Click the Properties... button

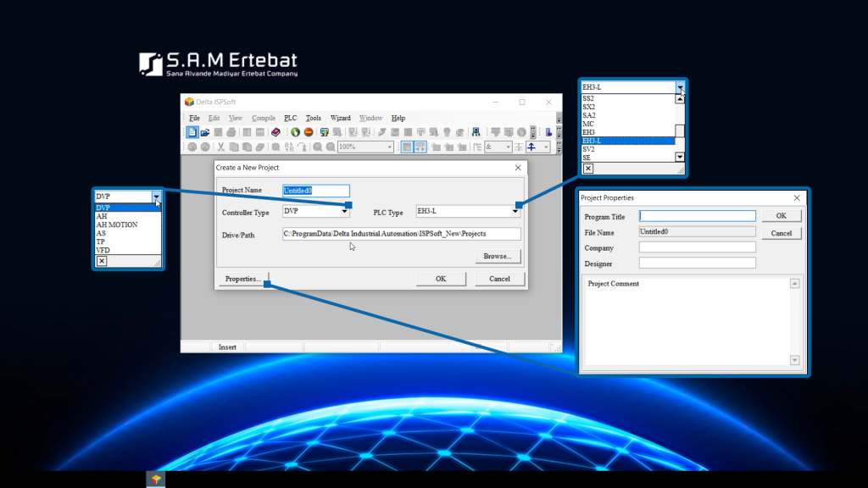click(x=243, y=279)
